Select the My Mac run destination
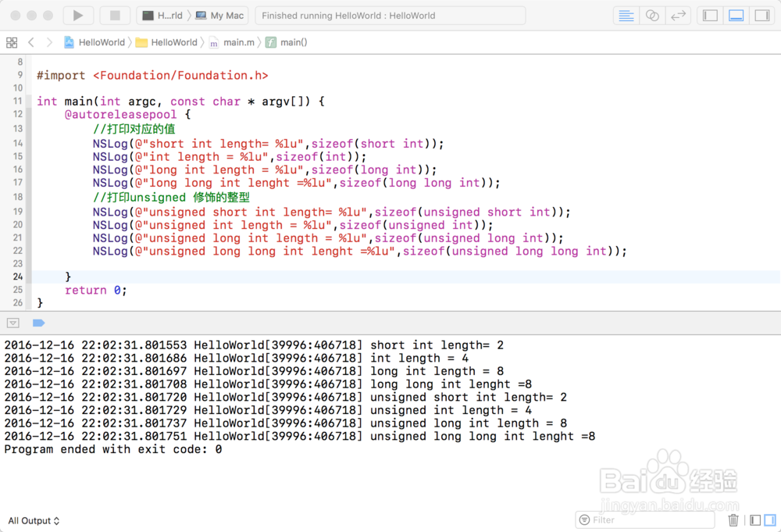781x532 pixels. coord(219,16)
